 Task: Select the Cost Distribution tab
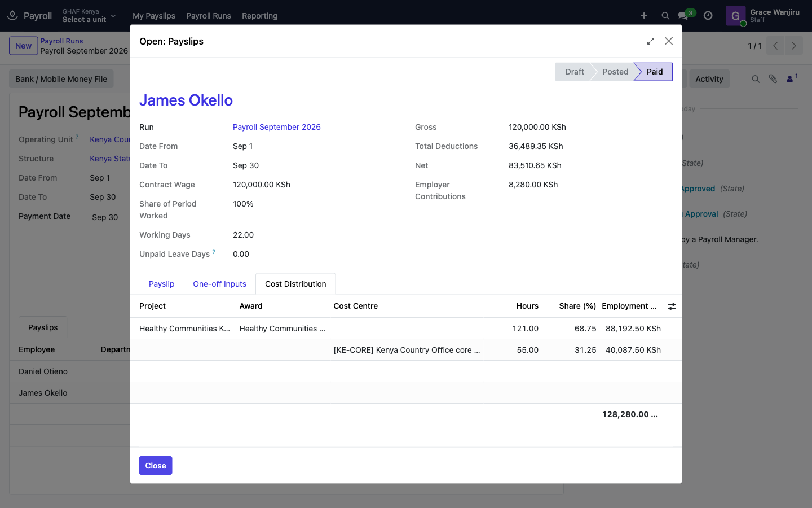pos(295,284)
